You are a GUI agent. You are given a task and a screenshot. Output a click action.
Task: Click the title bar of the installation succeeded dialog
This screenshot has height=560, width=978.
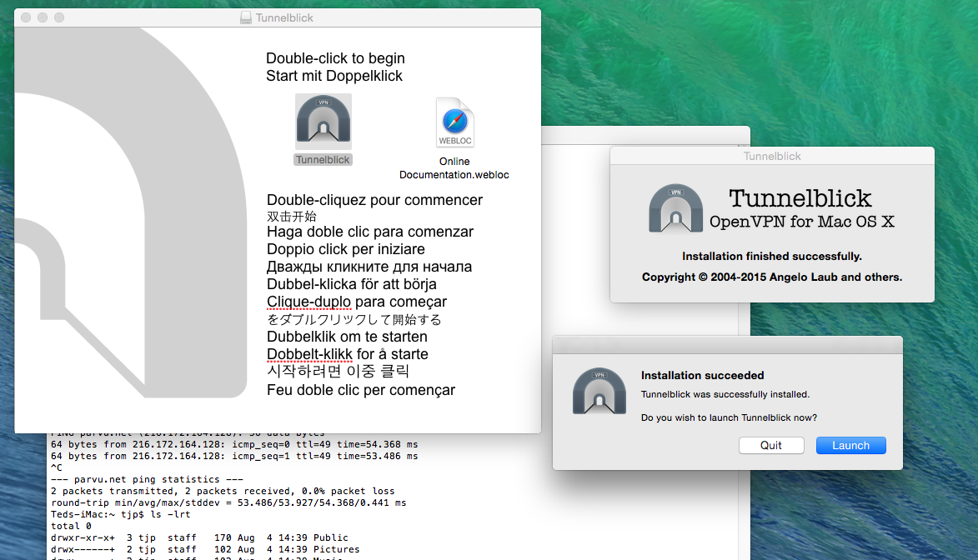point(727,345)
